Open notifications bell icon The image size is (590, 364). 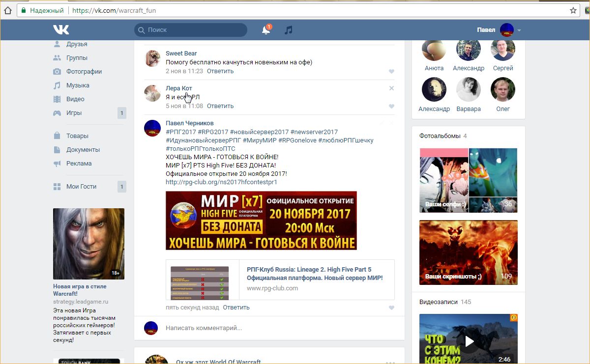[266, 30]
